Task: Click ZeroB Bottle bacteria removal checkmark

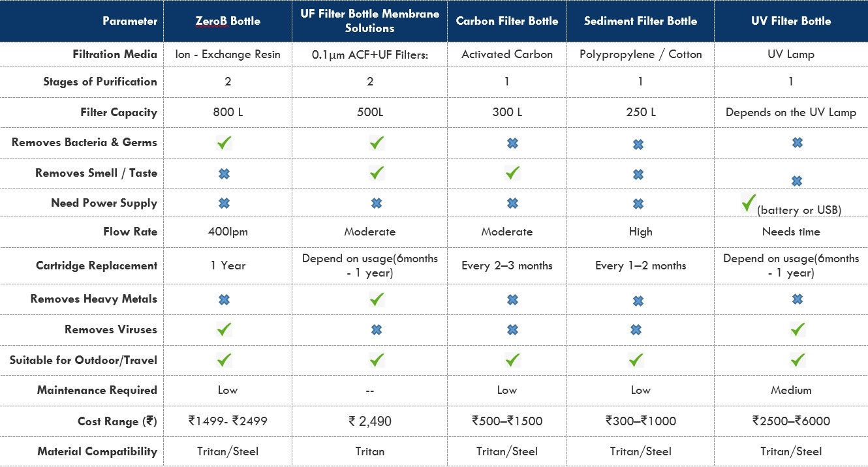Action: 224,142
